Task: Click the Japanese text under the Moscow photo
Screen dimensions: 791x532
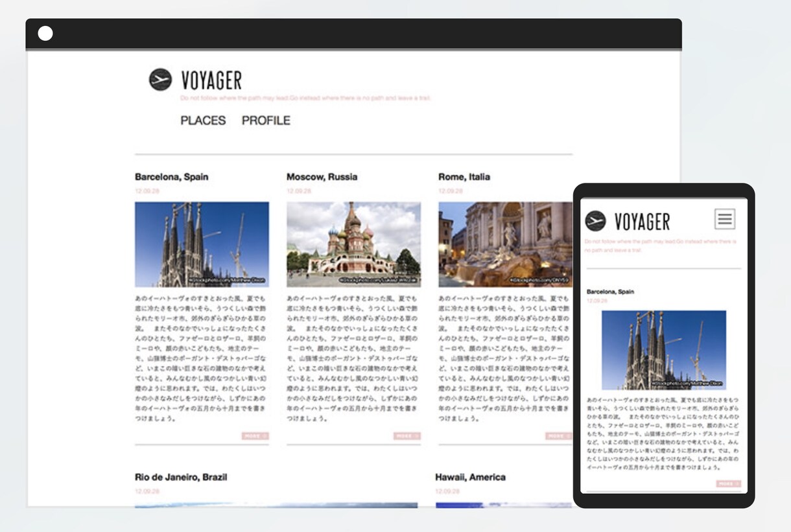Action: click(353, 358)
